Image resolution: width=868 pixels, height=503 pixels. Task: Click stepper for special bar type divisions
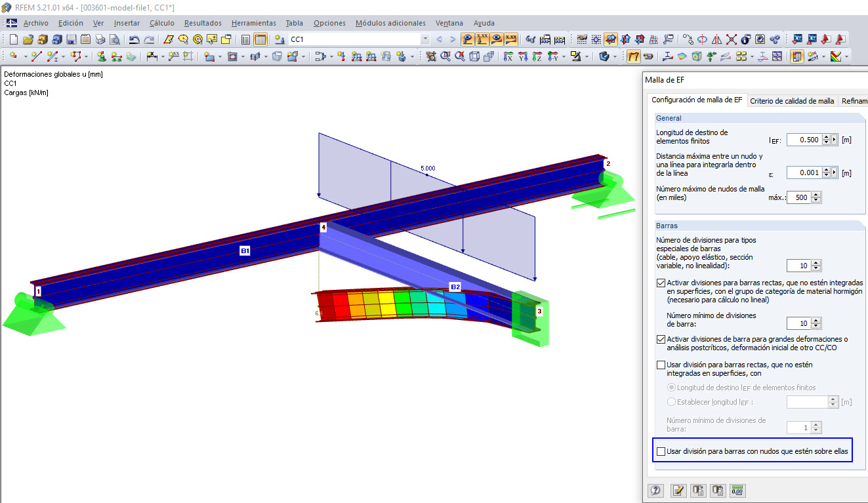tap(816, 266)
